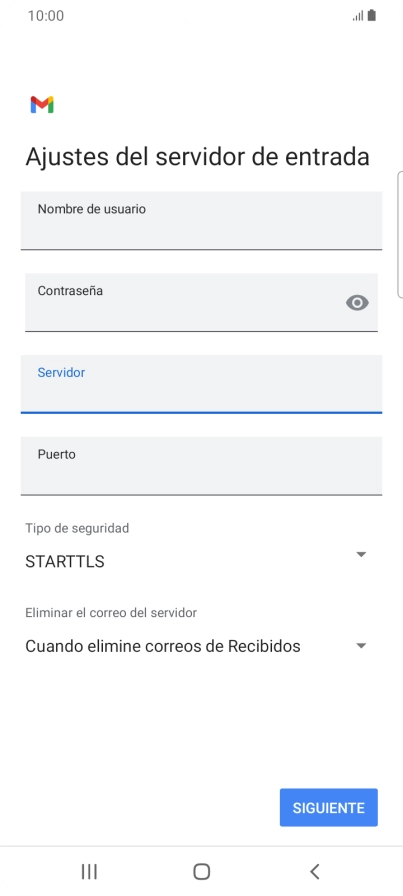Open the delete server mail dropdown arrow

pos(361,646)
